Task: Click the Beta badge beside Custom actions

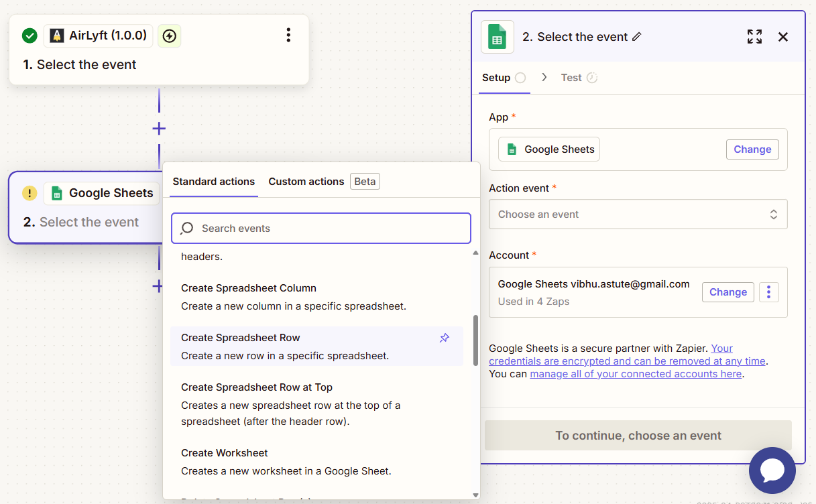Action: tap(365, 182)
